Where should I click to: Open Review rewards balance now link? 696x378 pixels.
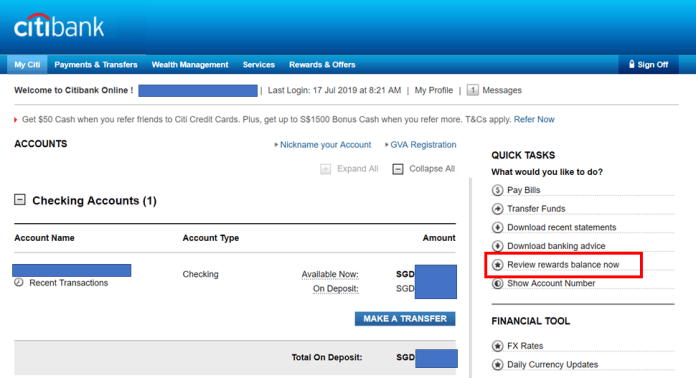click(x=563, y=264)
